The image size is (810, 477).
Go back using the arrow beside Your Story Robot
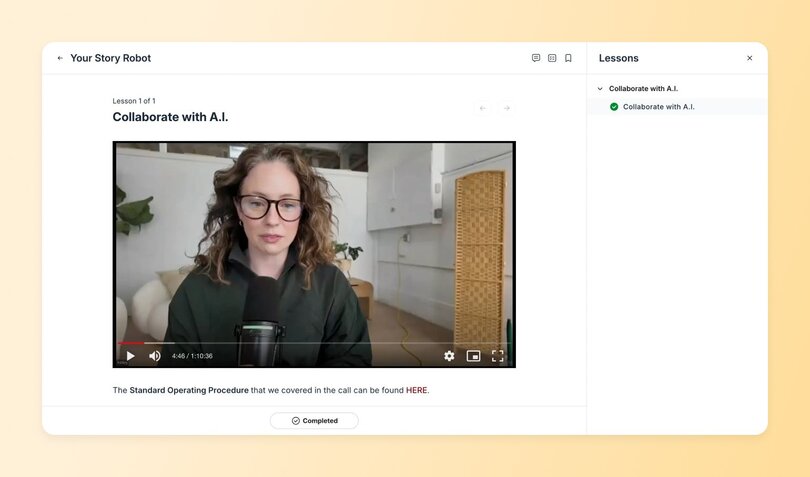(60, 58)
